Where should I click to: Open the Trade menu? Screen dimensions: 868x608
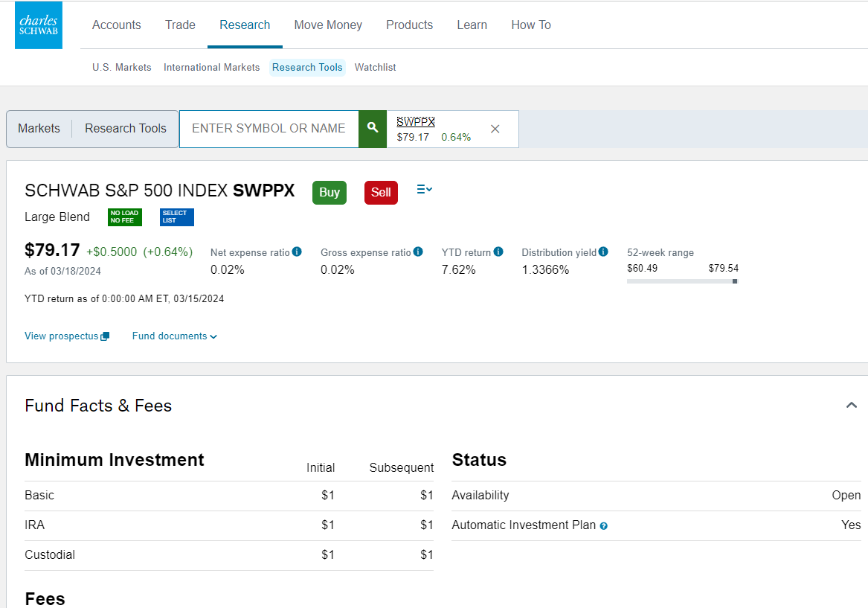point(180,25)
